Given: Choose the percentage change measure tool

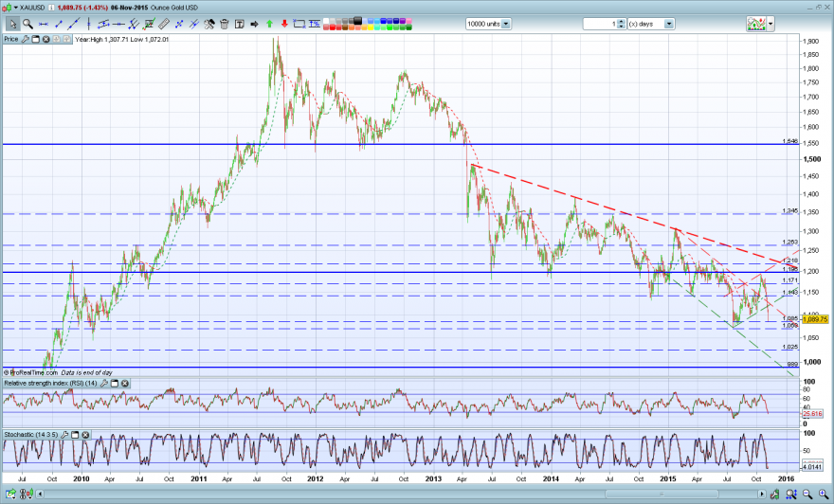Looking at the screenshot, I should tap(315, 24).
